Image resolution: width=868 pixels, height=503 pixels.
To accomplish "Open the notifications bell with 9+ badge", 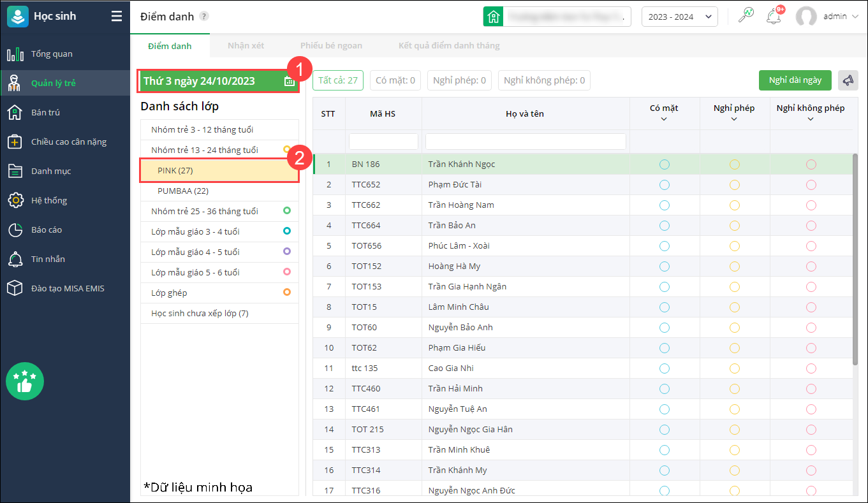I will pos(775,16).
